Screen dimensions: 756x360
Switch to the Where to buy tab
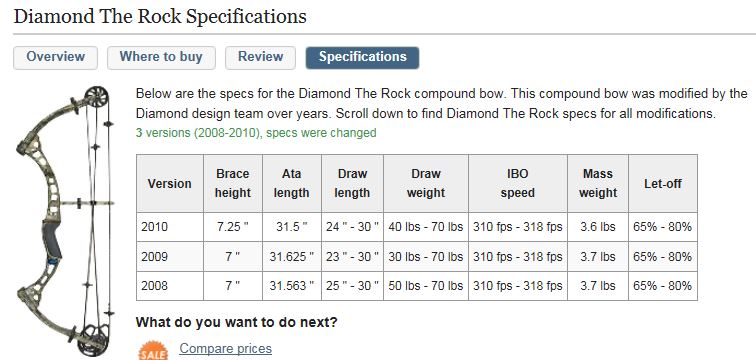pyautogui.click(x=161, y=57)
